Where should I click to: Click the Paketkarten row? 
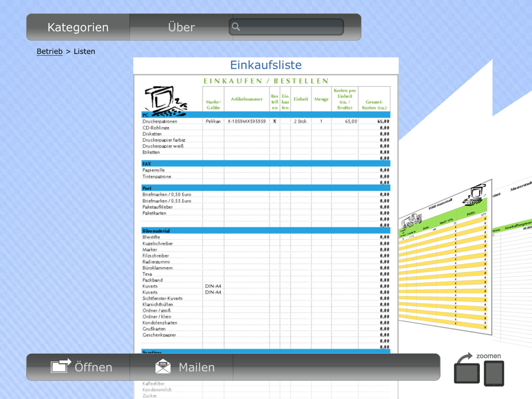click(x=265, y=213)
